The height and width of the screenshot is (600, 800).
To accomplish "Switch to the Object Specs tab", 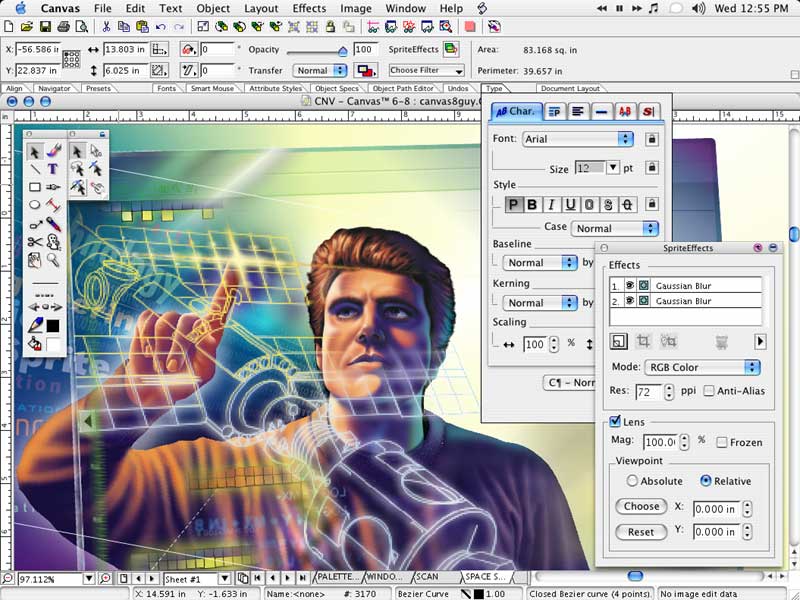I will pyautogui.click(x=336, y=89).
